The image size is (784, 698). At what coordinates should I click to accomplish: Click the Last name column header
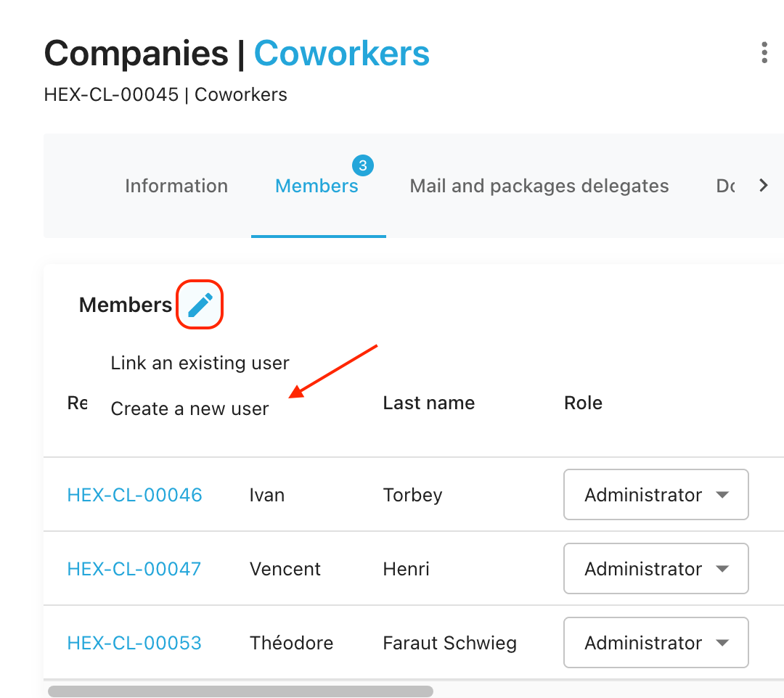pyautogui.click(x=428, y=403)
